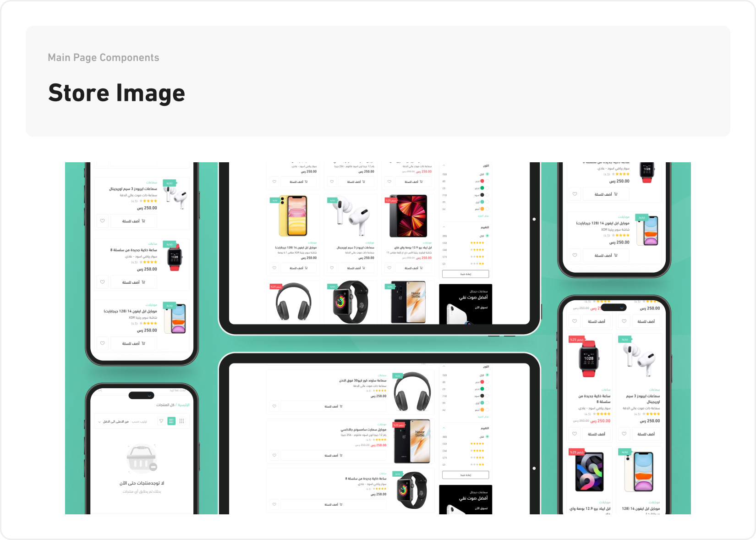Open the filter funnel icon
Image resolution: width=756 pixels, height=540 pixels.
[161, 421]
